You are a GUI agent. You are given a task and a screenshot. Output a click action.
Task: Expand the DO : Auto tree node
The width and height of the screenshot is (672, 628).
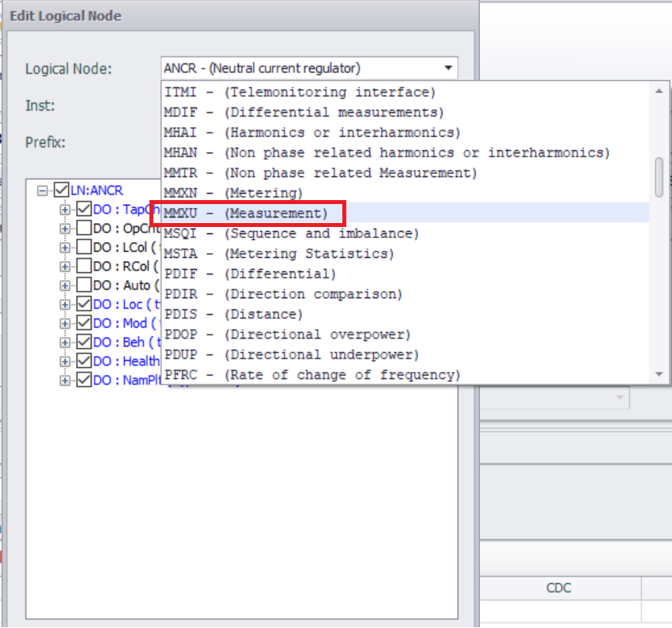point(66,286)
